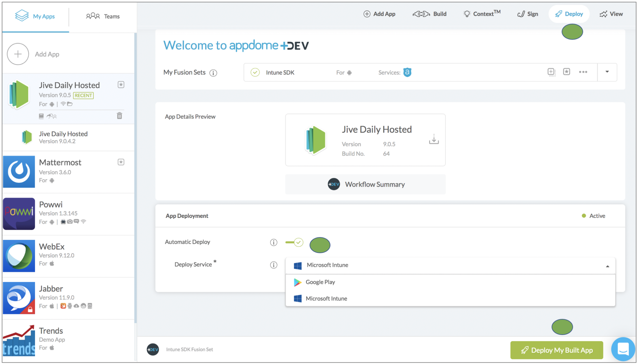Image resolution: width=640 pixels, height=364 pixels.
Task: Click the Jive Daily Hosted icon in sidebar
Action: coord(19,94)
